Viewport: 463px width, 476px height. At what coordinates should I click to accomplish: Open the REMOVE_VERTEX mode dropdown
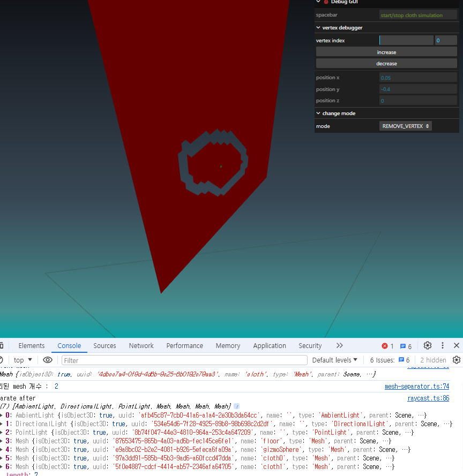click(405, 126)
